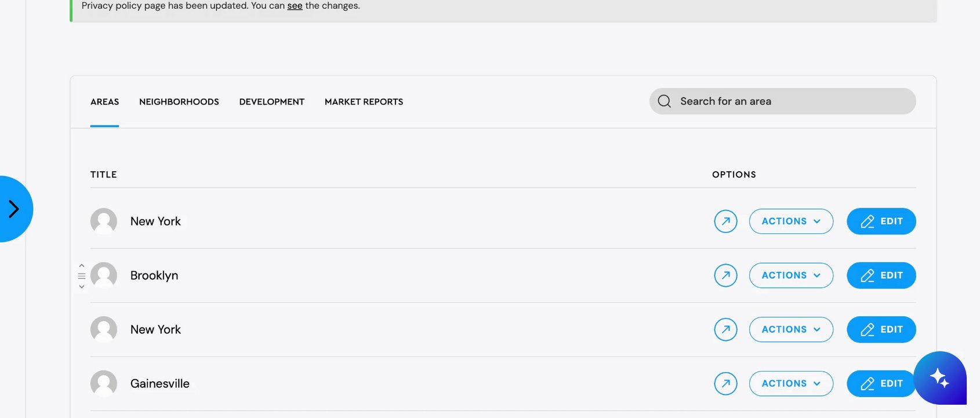Click the Gainesville avatar placeholder image

(104, 383)
